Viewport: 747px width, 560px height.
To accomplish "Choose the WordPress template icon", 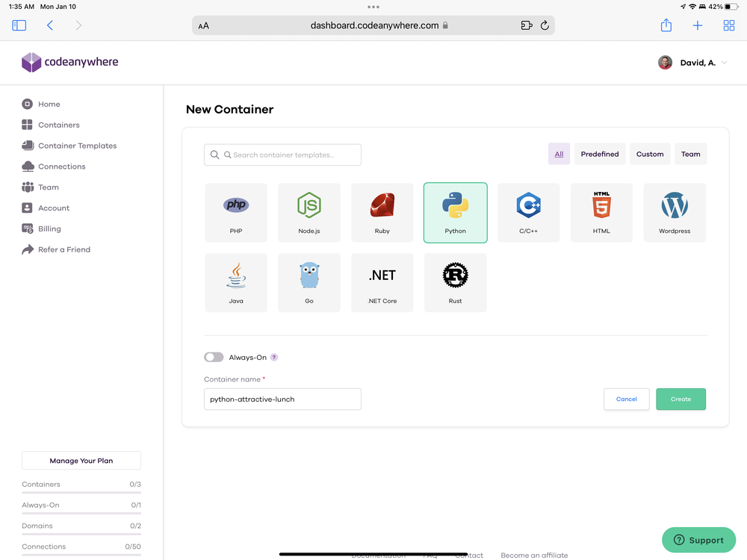I will click(675, 212).
